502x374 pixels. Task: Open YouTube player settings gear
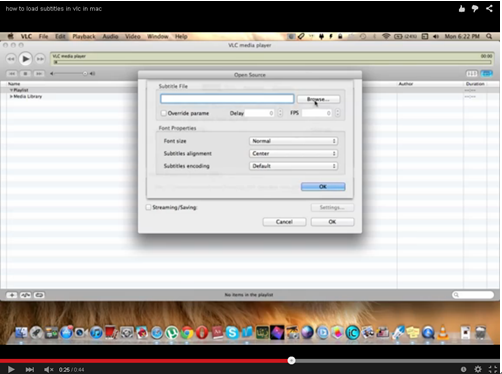tap(478, 369)
